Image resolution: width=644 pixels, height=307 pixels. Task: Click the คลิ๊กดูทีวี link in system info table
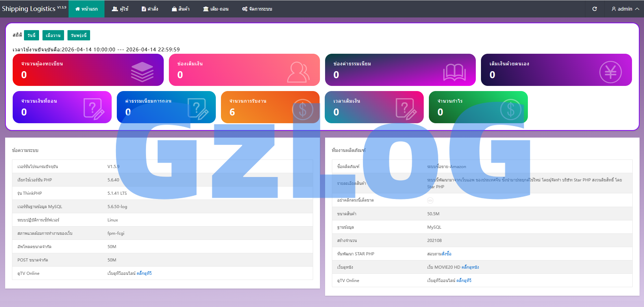click(x=144, y=273)
